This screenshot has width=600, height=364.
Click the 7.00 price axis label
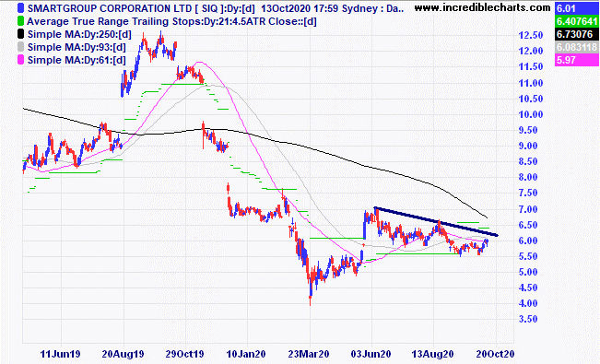click(x=528, y=209)
